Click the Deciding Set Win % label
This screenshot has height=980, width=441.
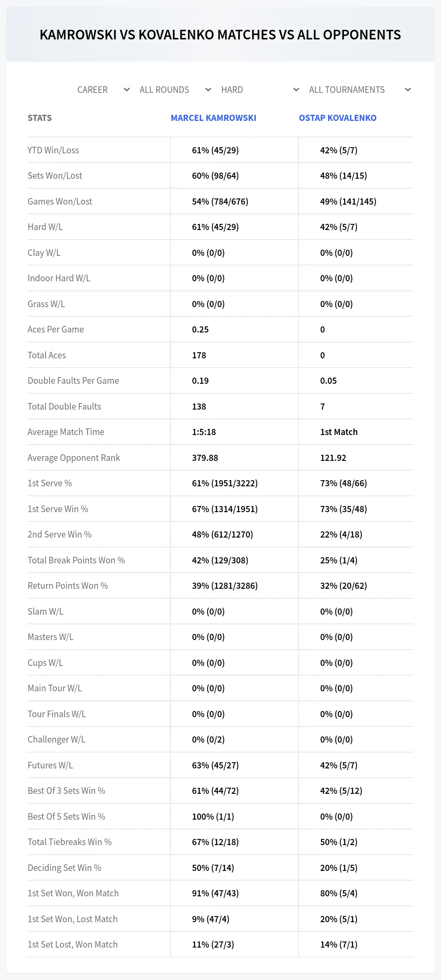point(64,868)
